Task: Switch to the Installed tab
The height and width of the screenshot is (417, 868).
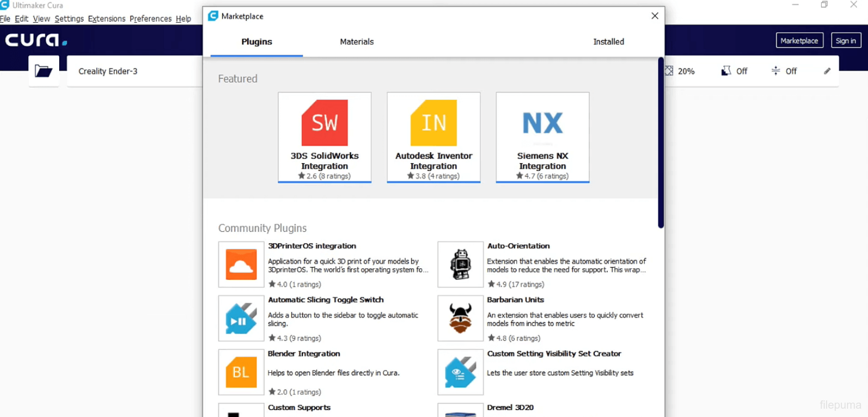Action: click(608, 41)
